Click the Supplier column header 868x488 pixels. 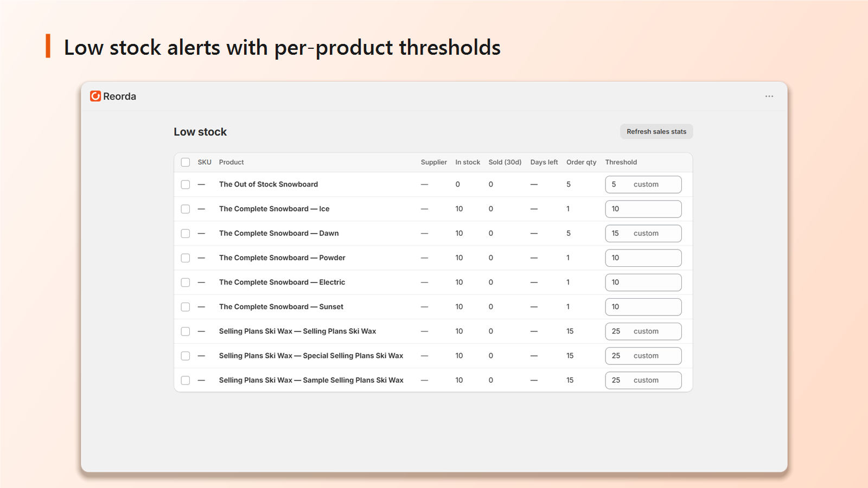[434, 162]
